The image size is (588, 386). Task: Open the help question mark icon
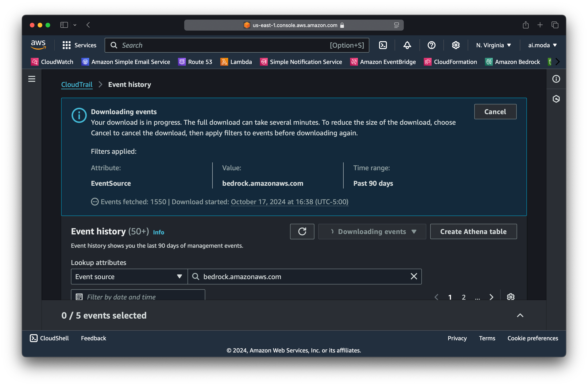coord(431,45)
